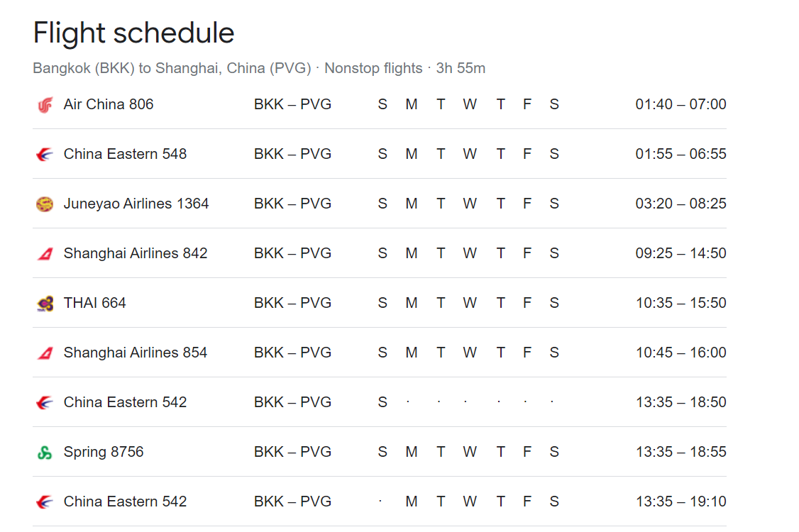
Task: Click the Friday F for Air China 806
Action: [527, 104]
